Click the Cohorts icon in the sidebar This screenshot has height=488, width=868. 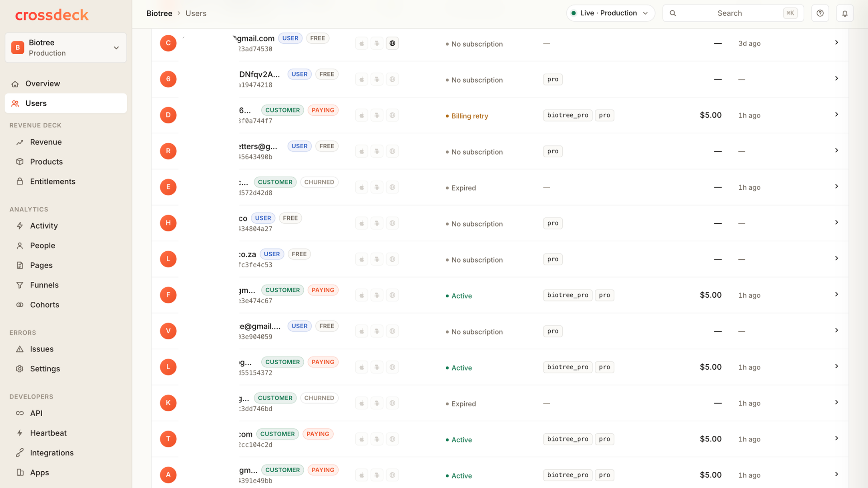tap(20, 305)
